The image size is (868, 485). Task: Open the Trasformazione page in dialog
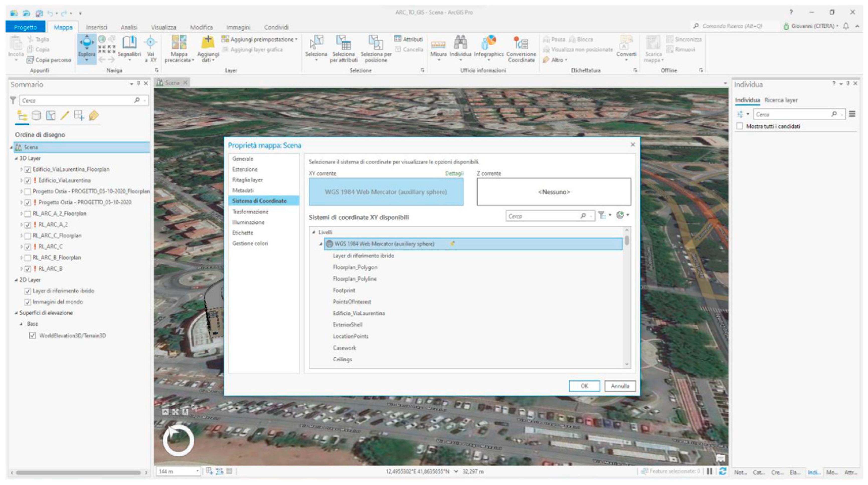[250, 212]
